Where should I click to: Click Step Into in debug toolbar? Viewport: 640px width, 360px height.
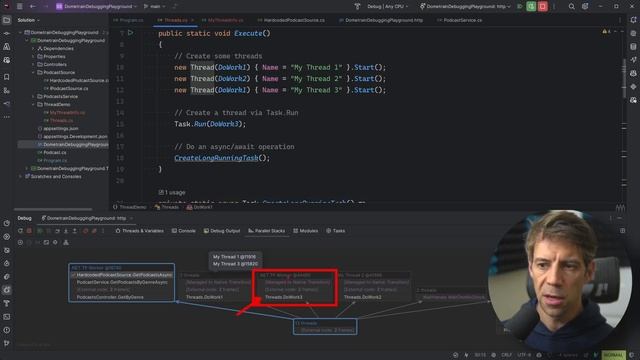click(x=66, y=231)
